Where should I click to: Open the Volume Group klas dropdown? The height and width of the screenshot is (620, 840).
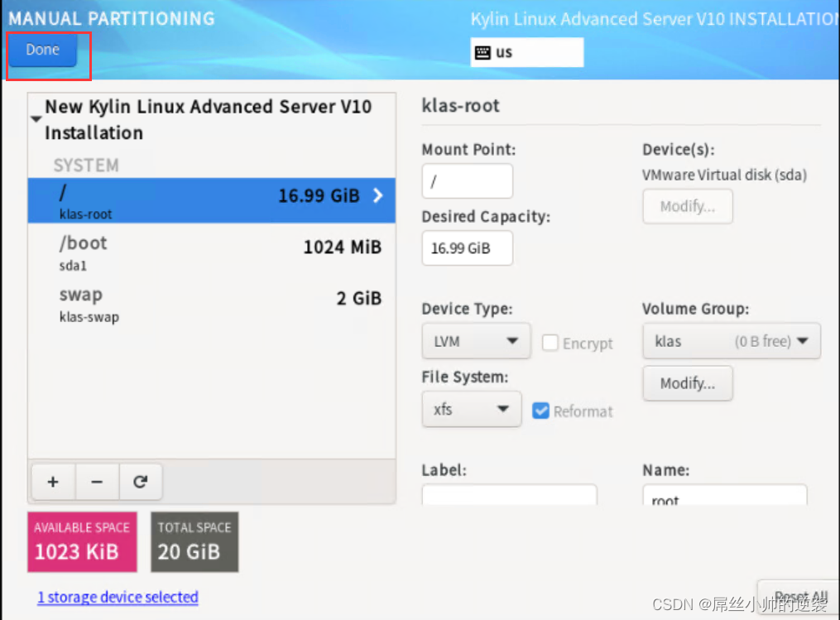(x=731, y=341)
